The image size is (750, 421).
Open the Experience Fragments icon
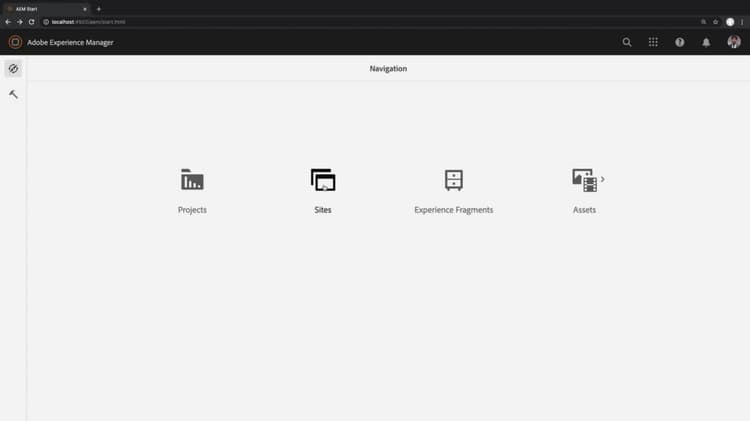pos(453,180)
